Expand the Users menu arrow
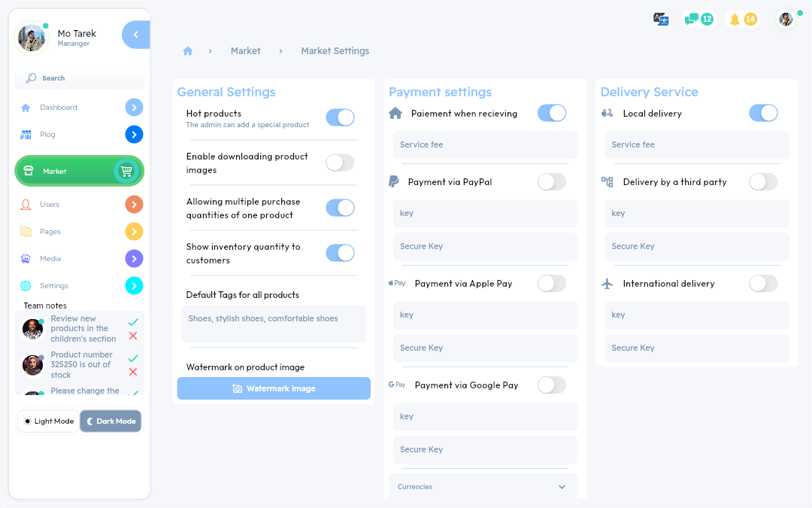The width and height of the screenshot is (812, 508). coord(134,204)
